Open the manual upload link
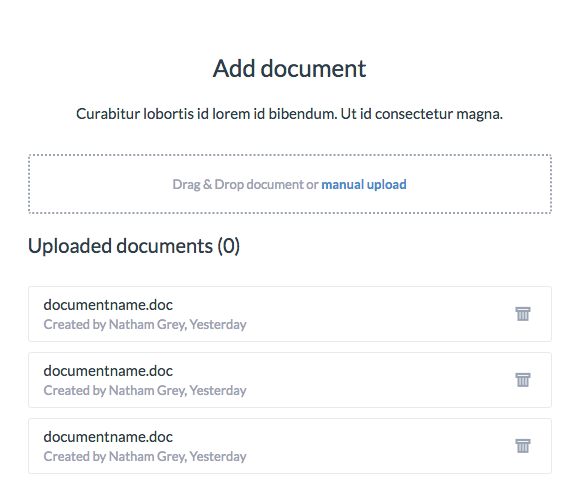Viewport: 578px width, 492px height. click(x=364, y=184)
